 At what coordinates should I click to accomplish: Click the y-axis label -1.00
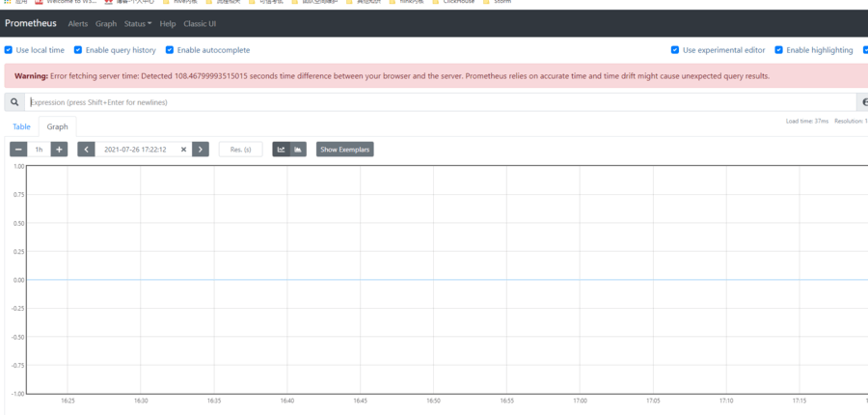click(x=17, y=394)
